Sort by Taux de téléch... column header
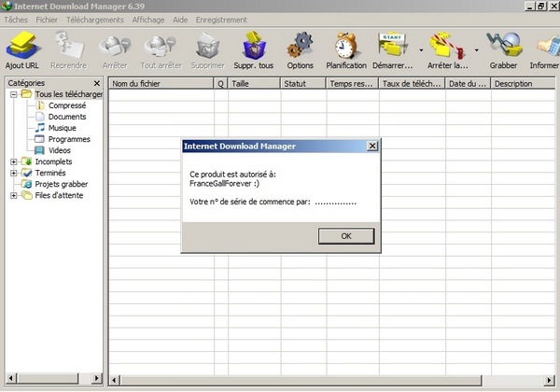 (x=412, y=84)
